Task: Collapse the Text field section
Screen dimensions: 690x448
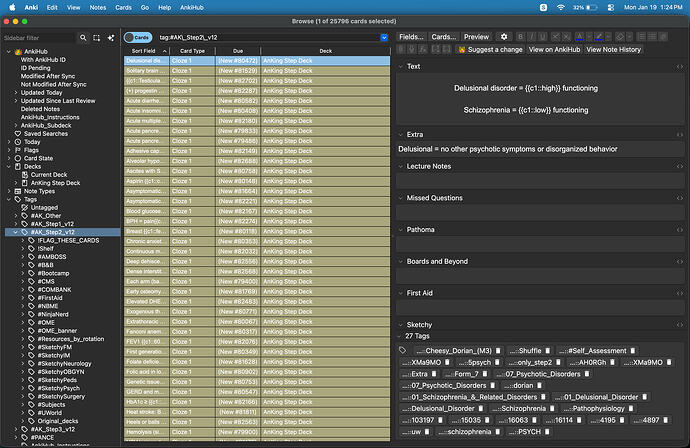Action: click(401, 67)
